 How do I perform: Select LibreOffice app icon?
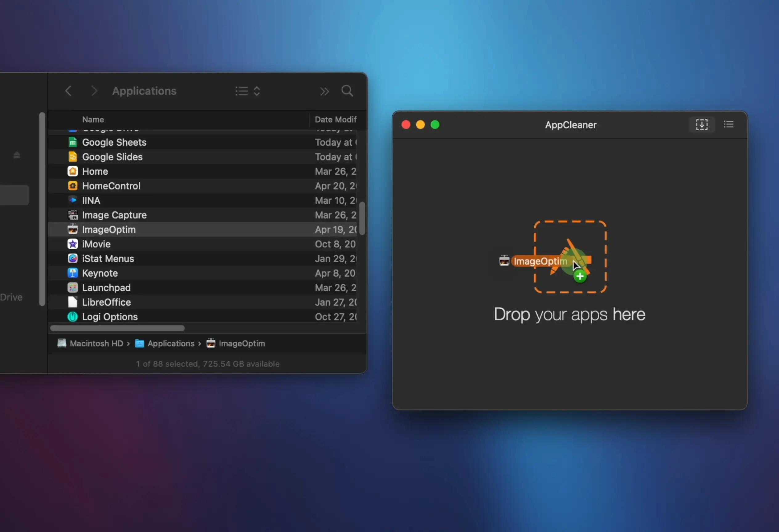73,302
